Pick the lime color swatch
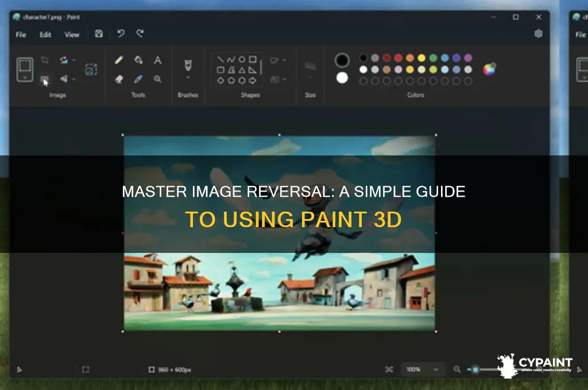588x390 pixels. tap(433, 69)
